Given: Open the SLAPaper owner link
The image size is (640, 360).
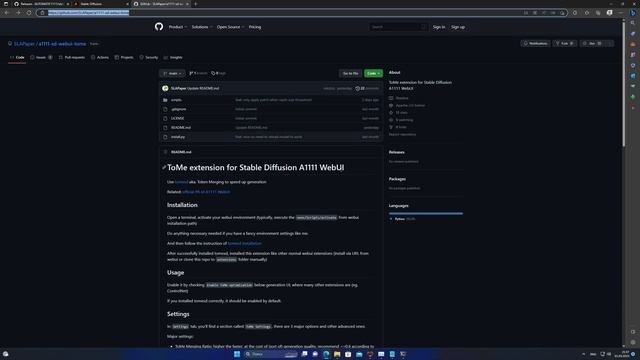Looking at the screenshot, I should click(x=24, y=44).
